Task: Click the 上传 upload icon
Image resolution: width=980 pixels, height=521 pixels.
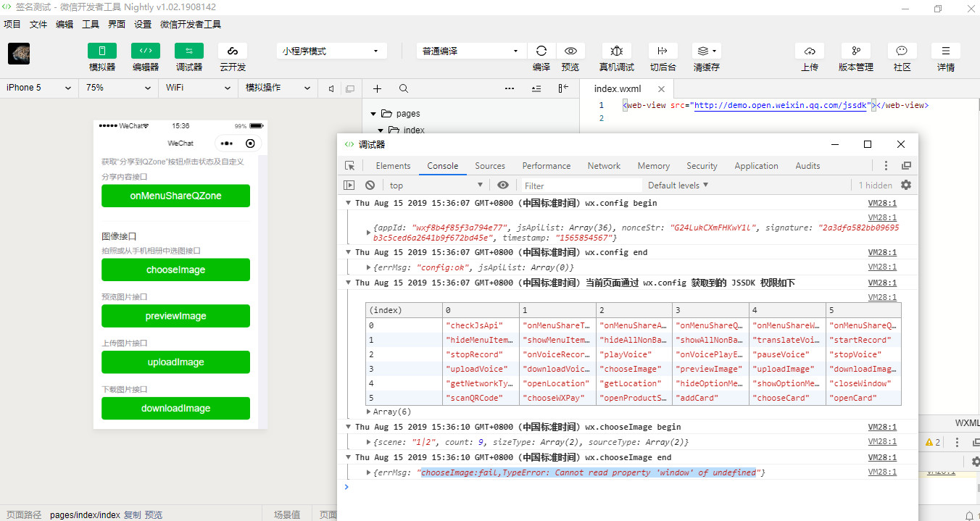Action: (x=810, y=51)
